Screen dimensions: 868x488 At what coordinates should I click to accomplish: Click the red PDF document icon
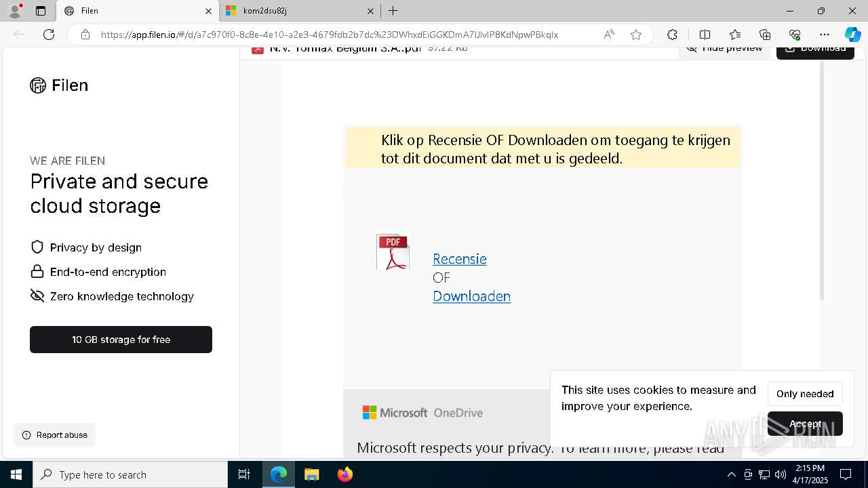click(393, 252)
